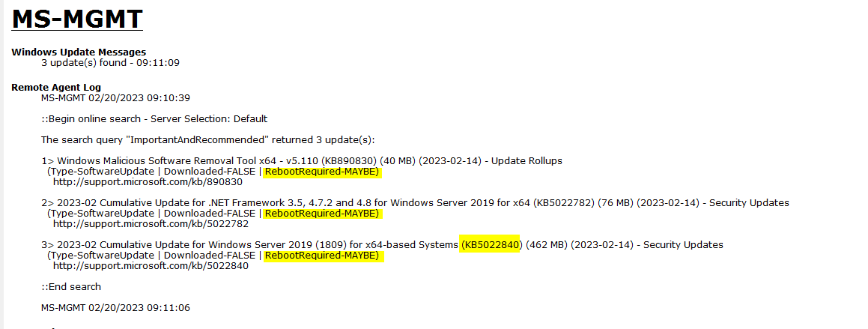Select the Windows Update Messages heading

click(79, 52)
